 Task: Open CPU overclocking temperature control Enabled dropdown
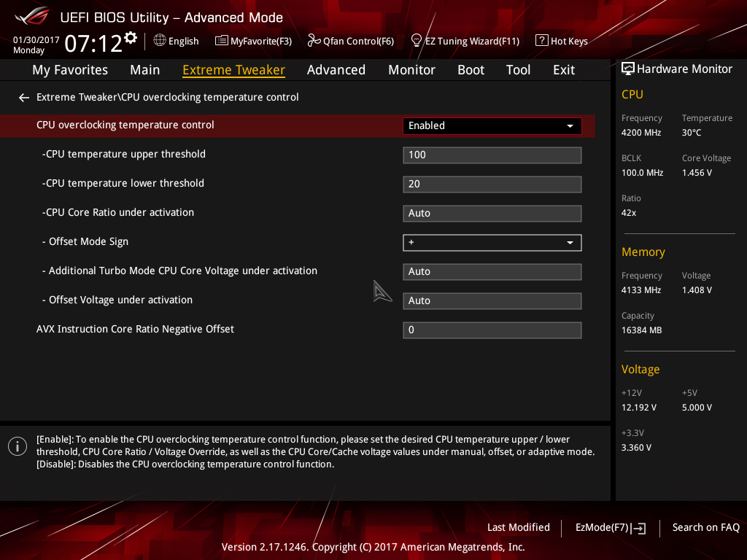point(492,126)
